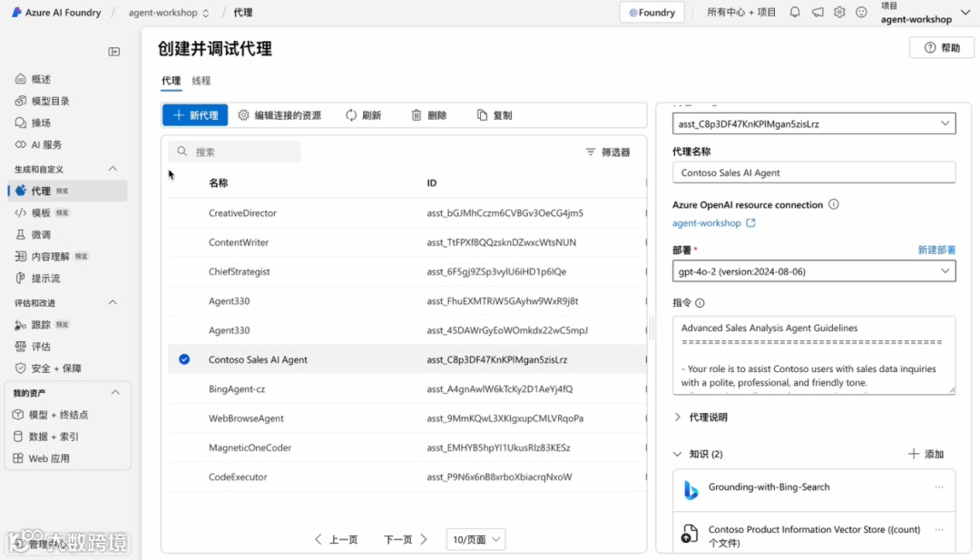Click the 搜索 search field

tap(234, 152)
